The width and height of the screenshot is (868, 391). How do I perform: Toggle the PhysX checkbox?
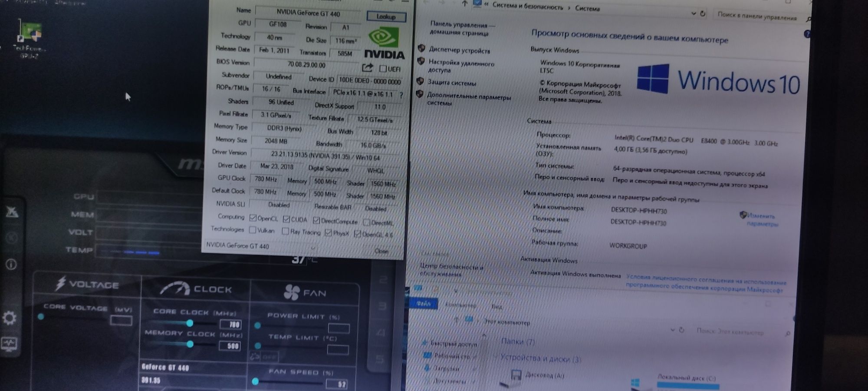coord(328,233)
